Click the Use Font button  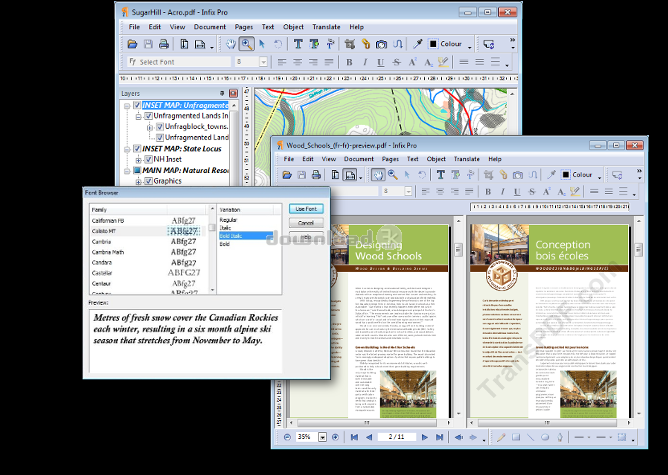(305, 208)
